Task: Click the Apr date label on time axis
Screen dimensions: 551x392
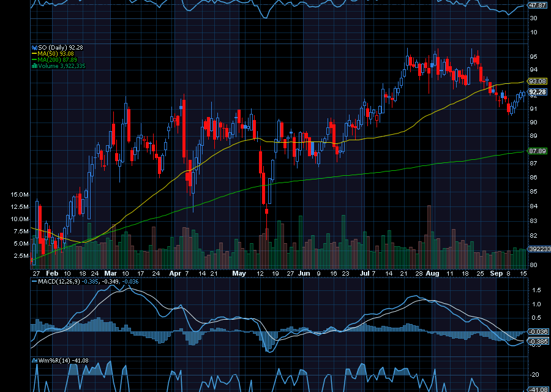Action: pyautogui.click(x=174, y=274)
